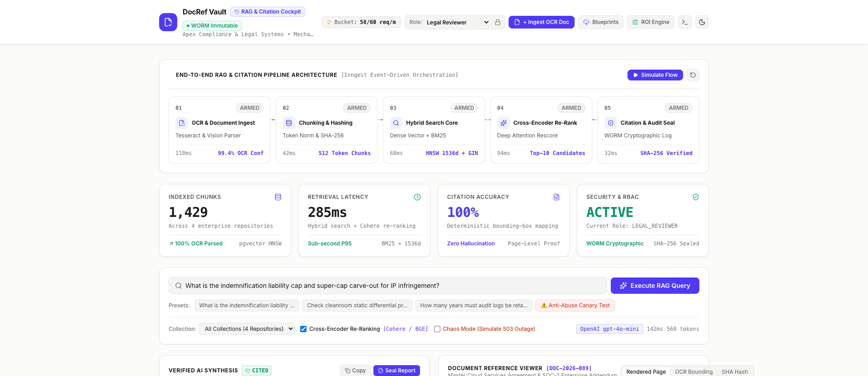Click the Hybrid Search Core magnifier icon
Screen dimensions: 868x376
(x=396, y=123)
